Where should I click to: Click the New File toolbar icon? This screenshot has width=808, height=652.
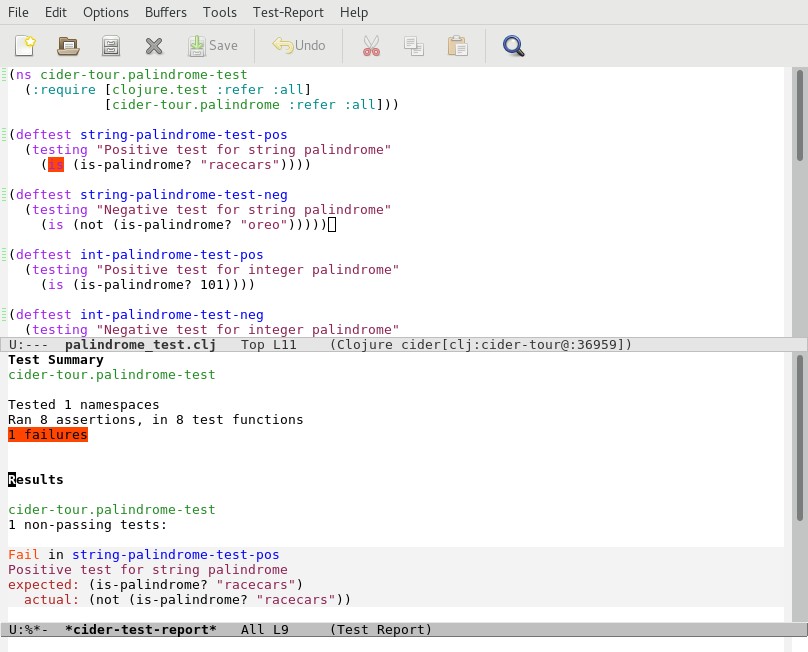coord(25,45)
